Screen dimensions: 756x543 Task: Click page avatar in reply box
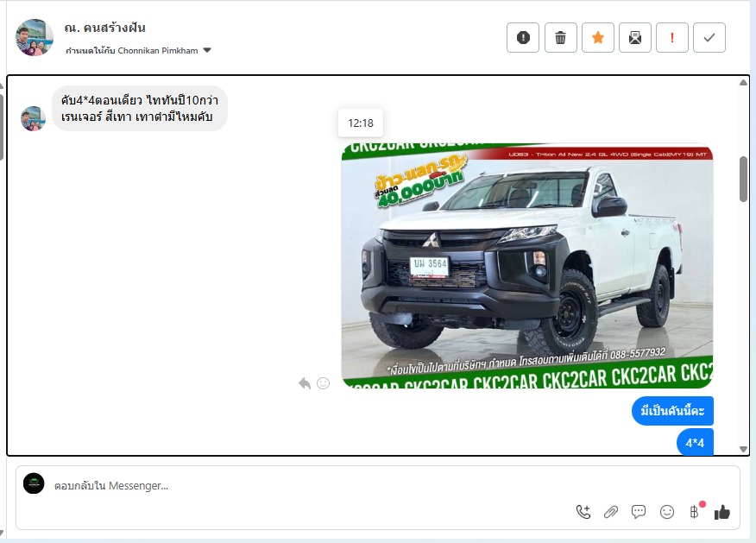pos(34,483)
